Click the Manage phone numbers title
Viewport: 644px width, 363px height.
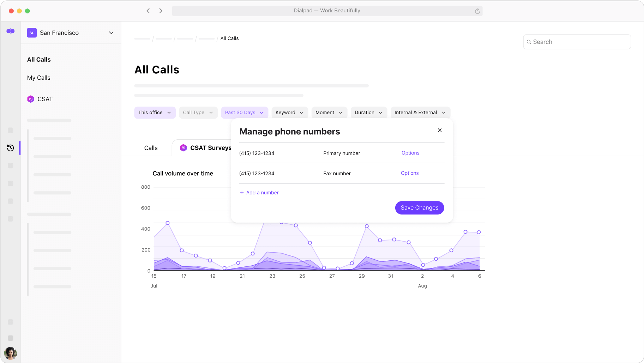[290, 132]
